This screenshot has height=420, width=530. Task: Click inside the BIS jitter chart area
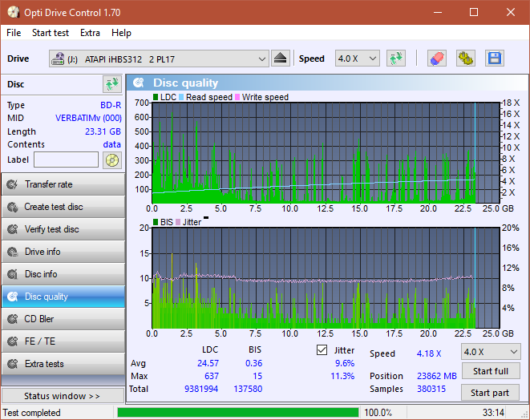tap(326, 278)
